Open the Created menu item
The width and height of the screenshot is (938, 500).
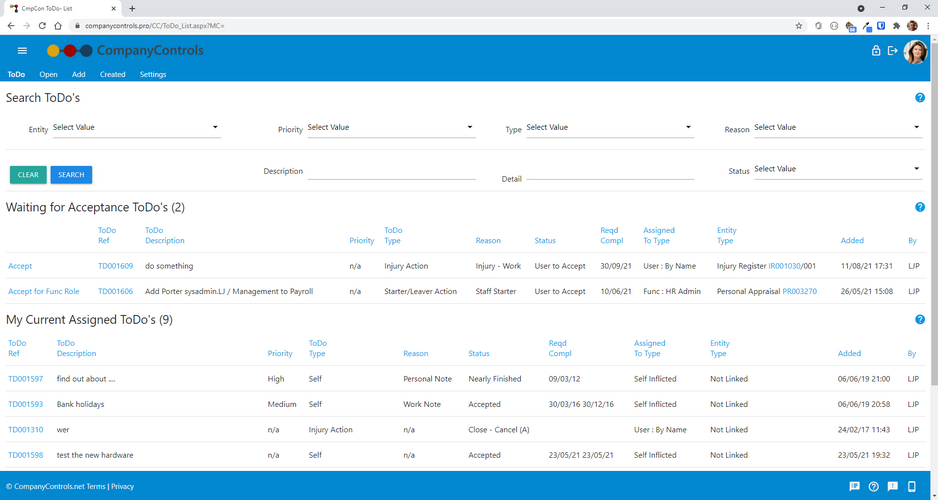click(x=112, y=75)
